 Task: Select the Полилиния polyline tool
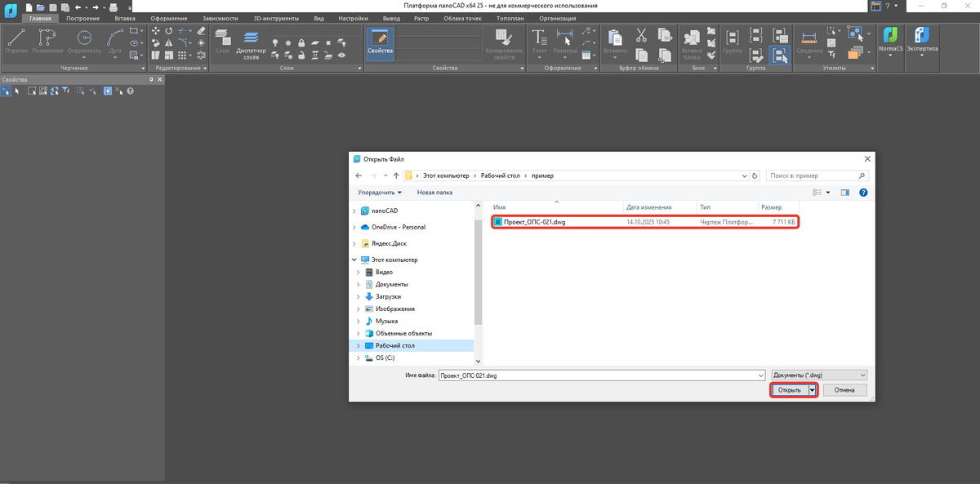48,41
